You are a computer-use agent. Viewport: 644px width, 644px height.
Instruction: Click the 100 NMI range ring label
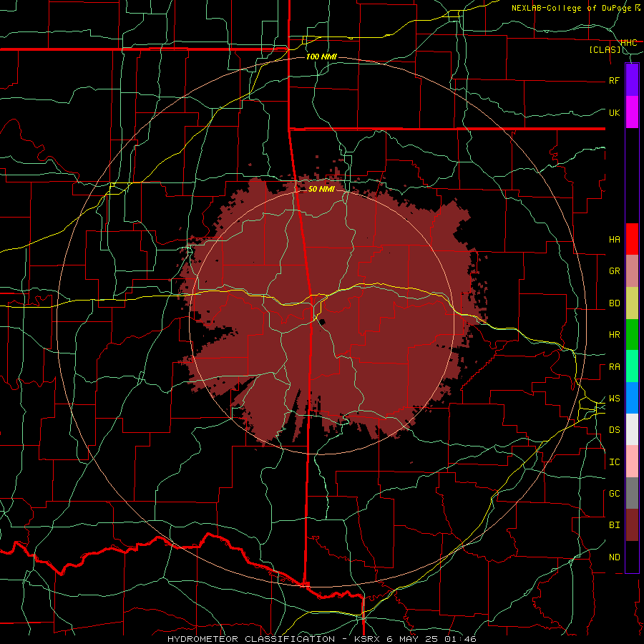pyautogui.click(x=321, y=57)
